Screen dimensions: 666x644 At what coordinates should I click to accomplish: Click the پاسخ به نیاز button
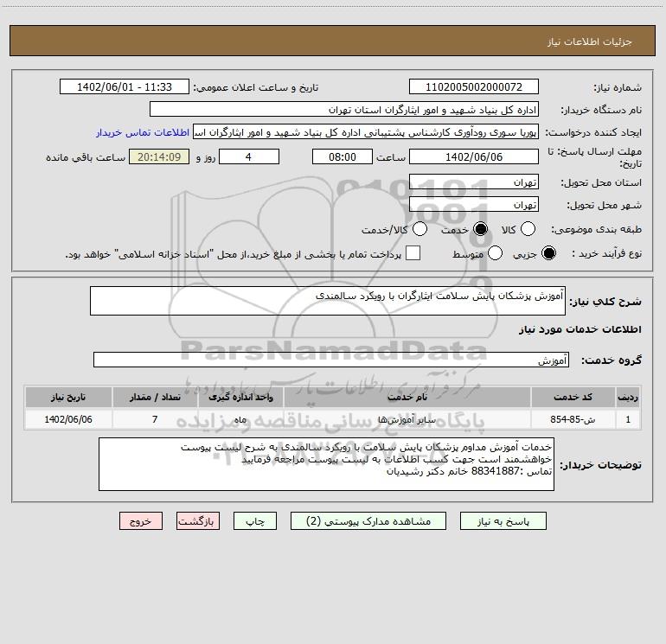coord(503,521)
